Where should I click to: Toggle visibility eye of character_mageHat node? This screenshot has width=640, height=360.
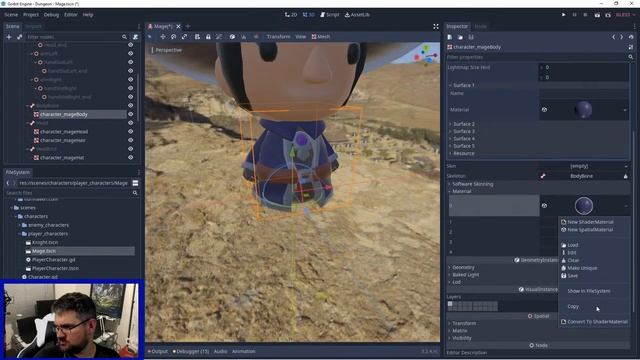click(x=131, y=157)
